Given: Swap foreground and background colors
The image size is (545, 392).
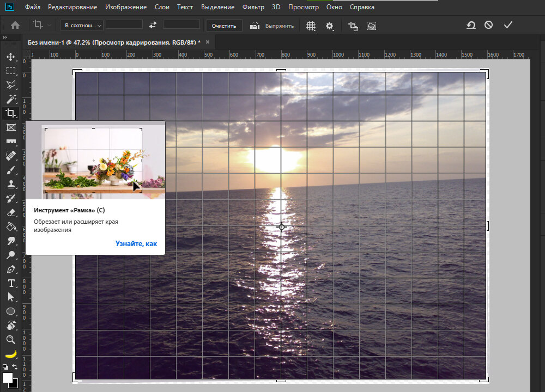Looking at the screenshot, I should pyautogui.click(x=15, y=366).
